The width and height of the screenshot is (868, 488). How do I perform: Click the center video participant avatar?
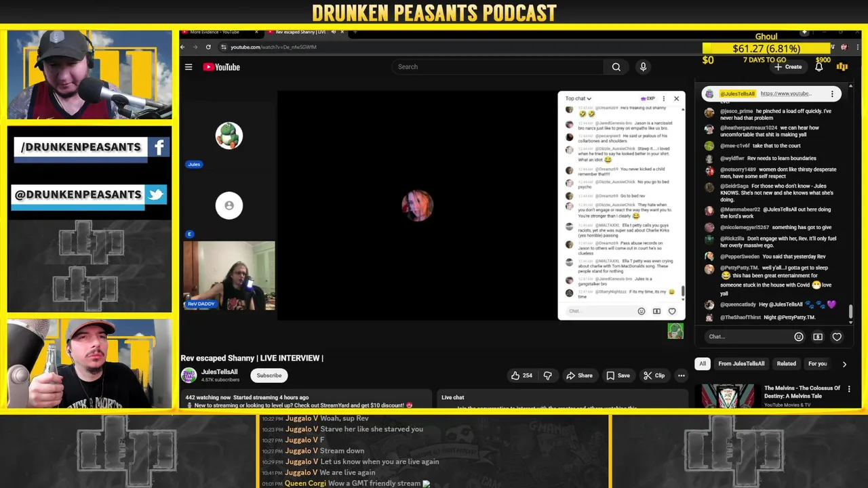point(418,205)
